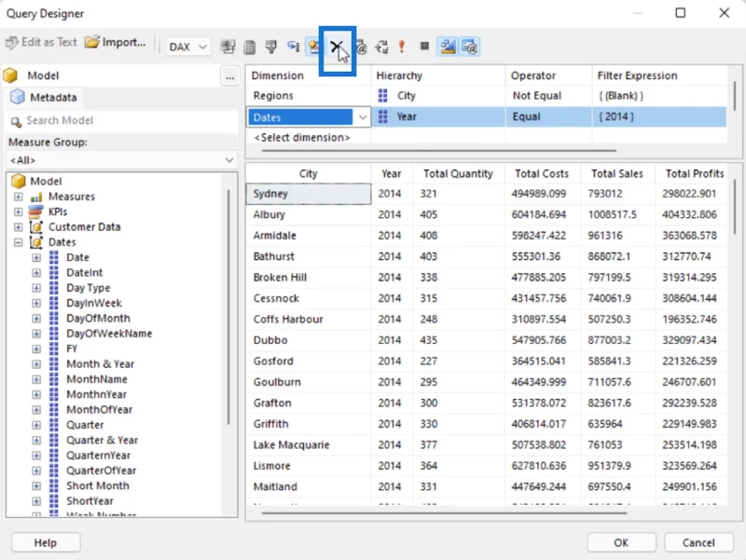This screenshot has height=560, width=746.
Task: Select the Lake Macquarie city cell
Action: point(309,445)
